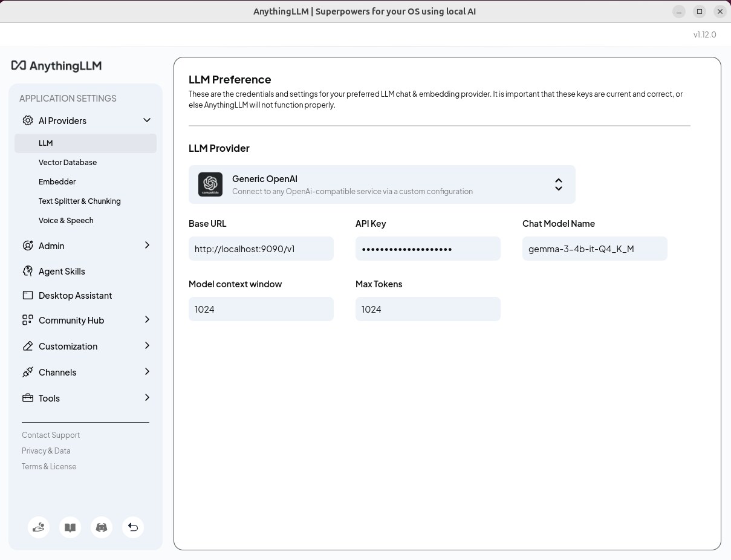The width and height of the screenshot is (731, 560).
Task: Expand the Admin section chevron
Action: (147, 245)
